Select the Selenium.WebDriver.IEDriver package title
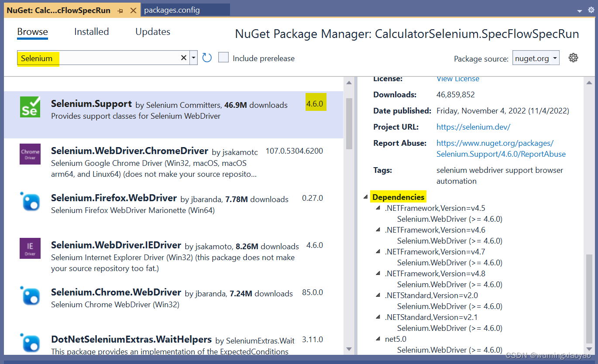 click(x=116, y=245)
